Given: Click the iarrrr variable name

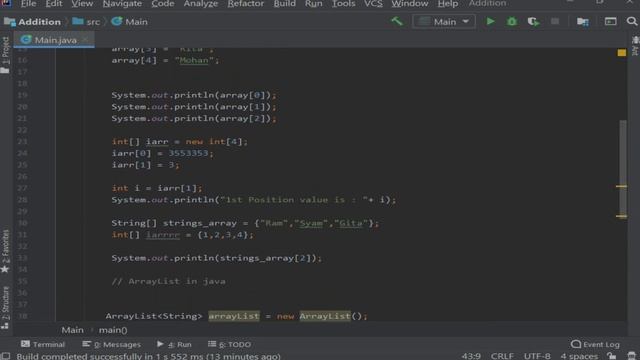Looking at the screenshot, I should [x=163, y=235].
